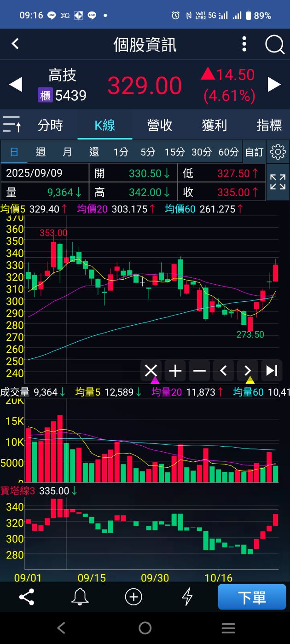Select the 5分 interval
This screenshot has height=644, width=290.
pos(148,152)
